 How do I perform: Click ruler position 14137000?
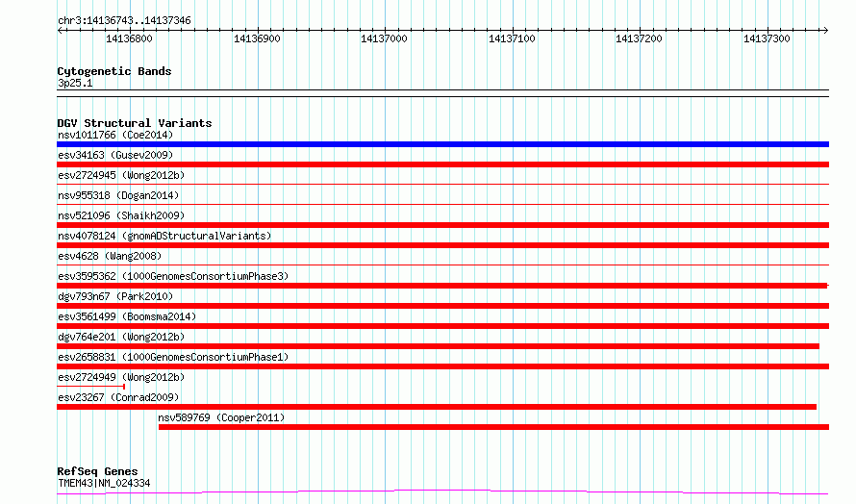tap(385, 38)
